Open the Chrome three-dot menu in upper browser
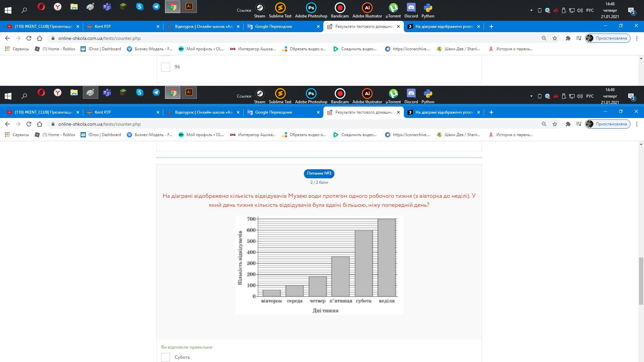 coord(637,38)
